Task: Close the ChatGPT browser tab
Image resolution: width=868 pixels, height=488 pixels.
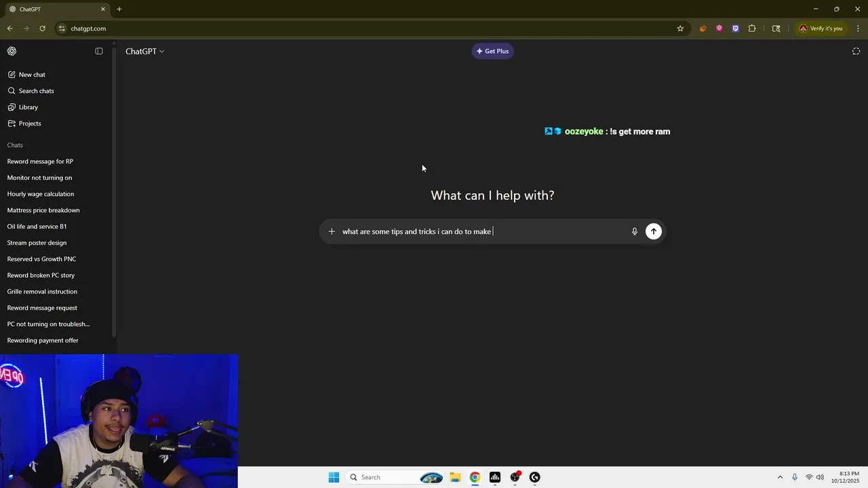Action: 103,9
